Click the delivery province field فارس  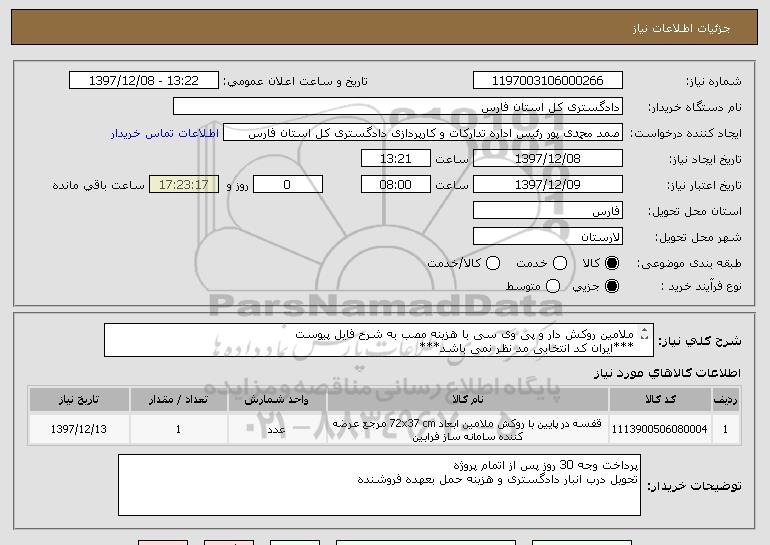[x=548, y=211]
